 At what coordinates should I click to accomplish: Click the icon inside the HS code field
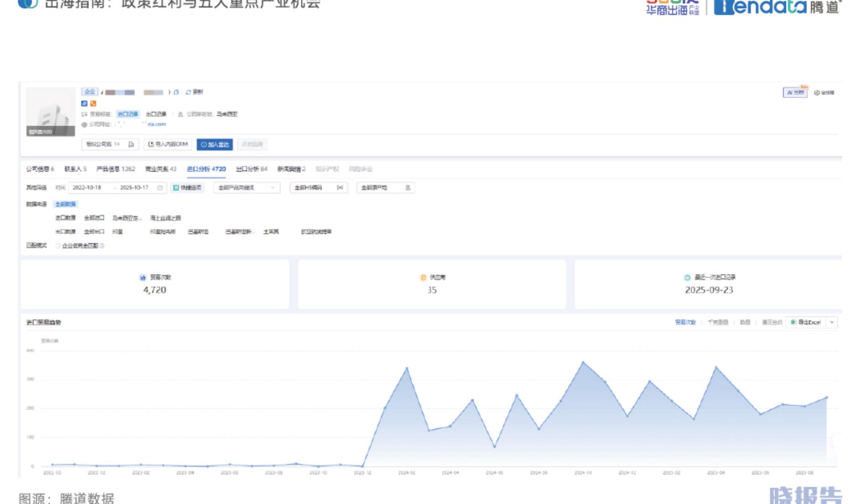[x=340, y=188]
